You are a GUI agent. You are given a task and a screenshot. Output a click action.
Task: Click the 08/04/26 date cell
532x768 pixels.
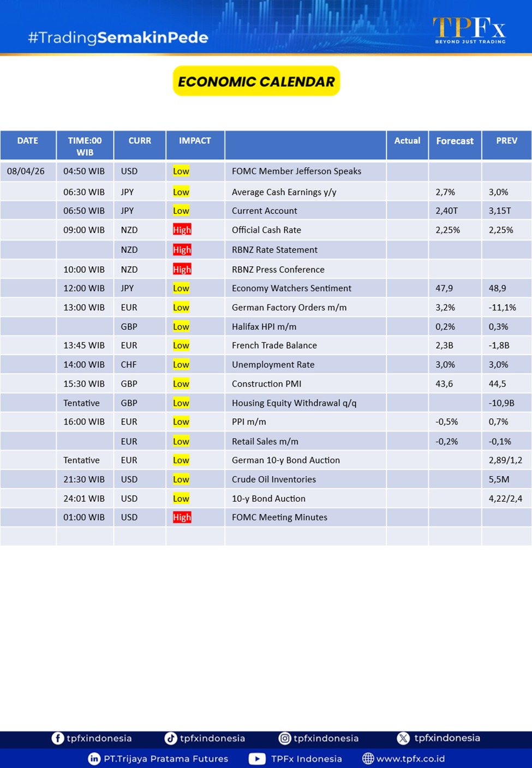pyautogui.click(x=26, y=171)
